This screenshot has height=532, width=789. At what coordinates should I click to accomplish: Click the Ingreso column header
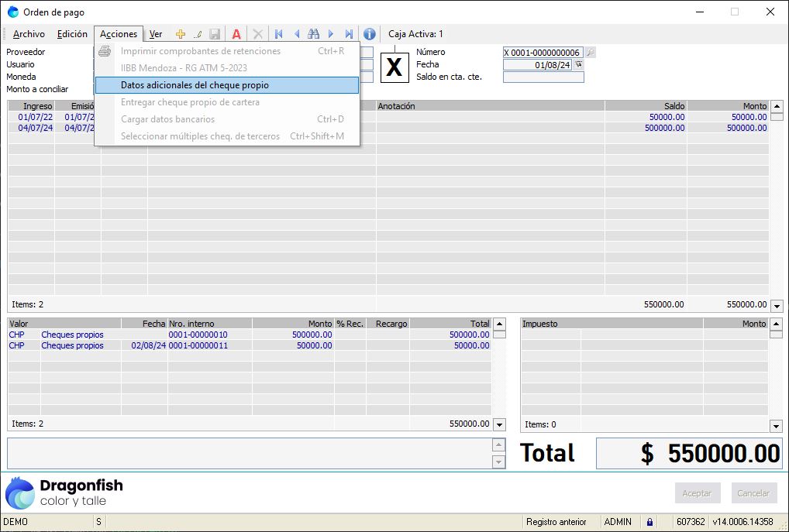pyautogui.click(x=31, y=106)
